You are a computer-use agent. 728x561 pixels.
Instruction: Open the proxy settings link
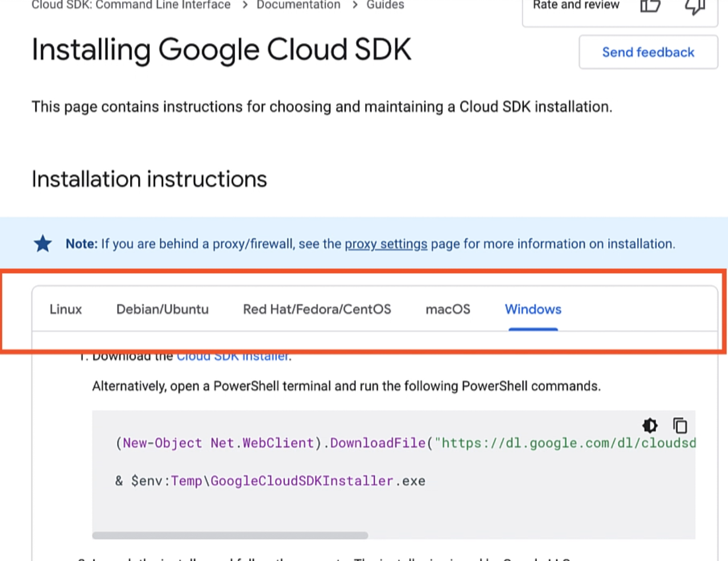386,244
